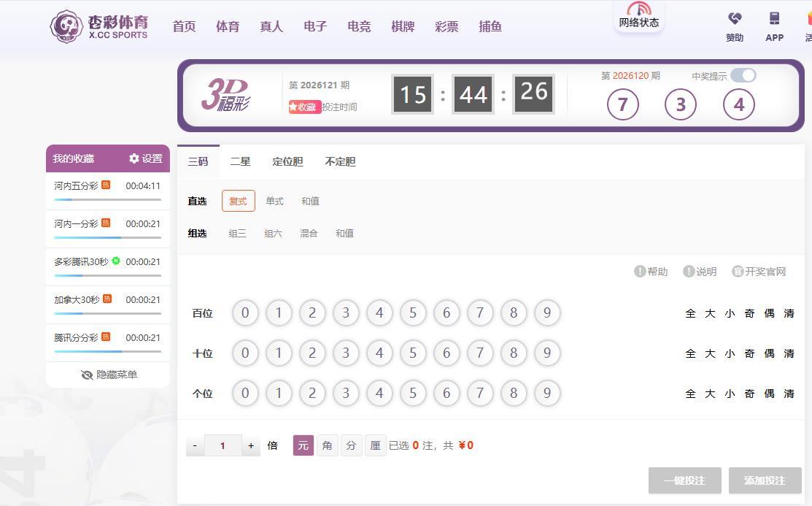This screenshot has width=812, height=506.
Task: Click the 一键投注 button
Action: pyautogui.click(x=684, y=480)
